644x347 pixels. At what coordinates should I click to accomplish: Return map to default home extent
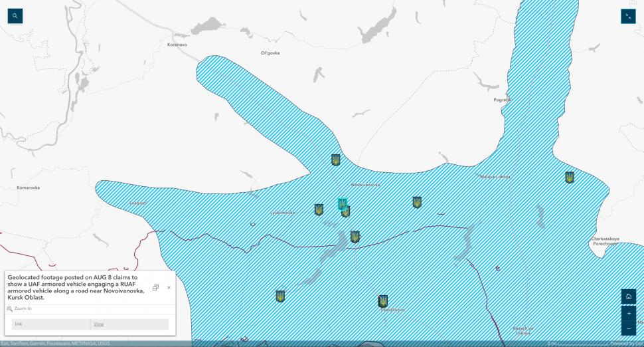[x=628, y=296]
